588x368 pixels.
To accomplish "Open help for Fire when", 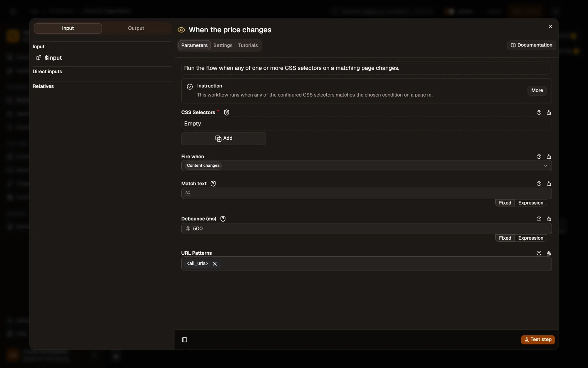I will pos(539,157).
